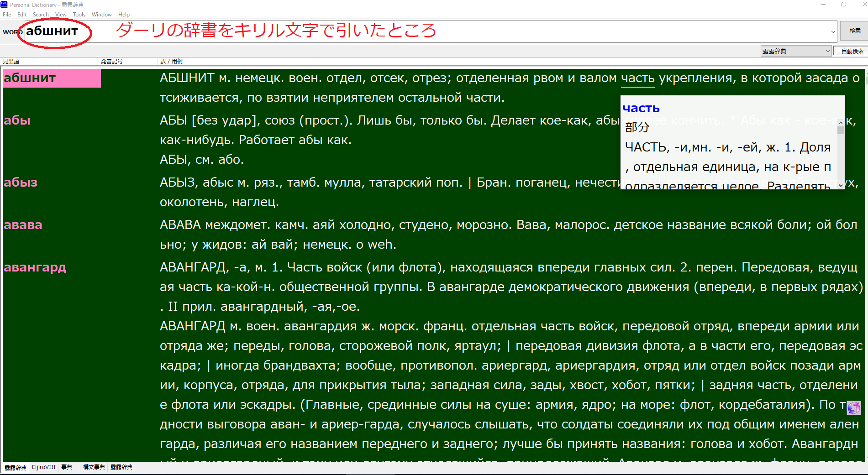Select the абы headword entry
This screenshot has width=868, height=475.
tap(17, 120)
